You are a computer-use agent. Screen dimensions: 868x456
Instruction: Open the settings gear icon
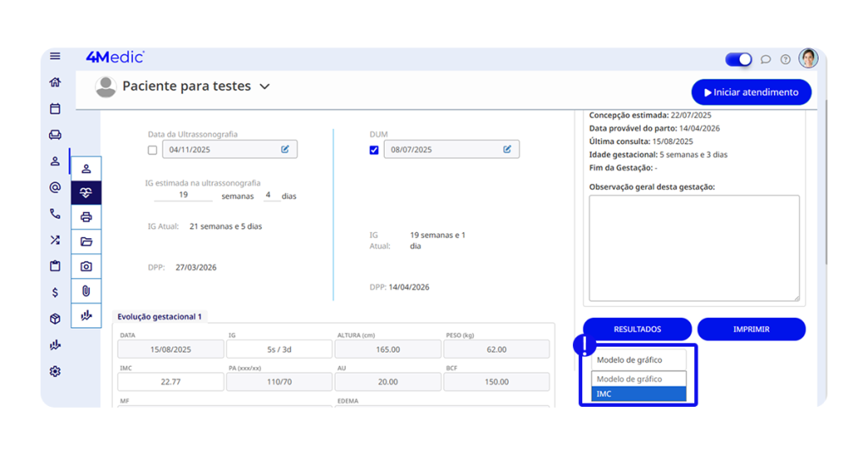pyautogui.click(x=55, y=371)
